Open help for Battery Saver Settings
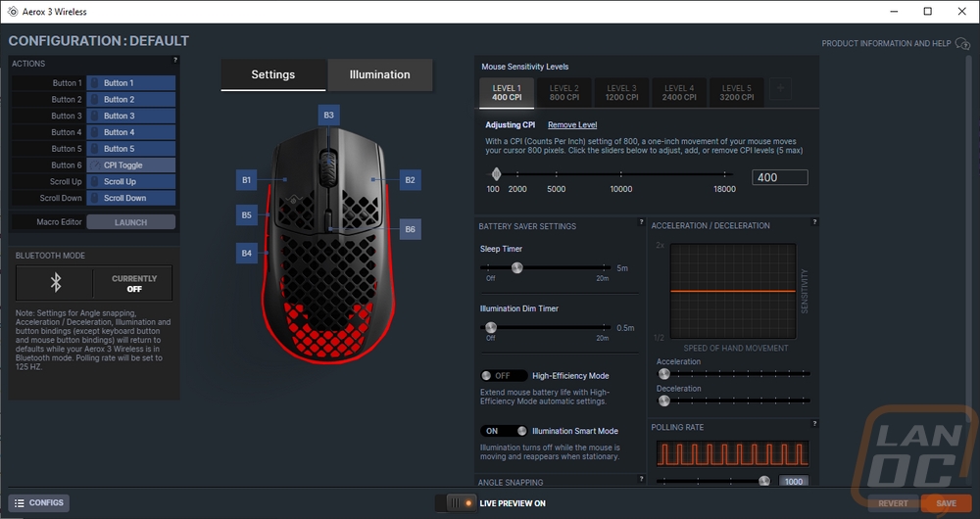 pyautogui.click(x=641, y=222)
